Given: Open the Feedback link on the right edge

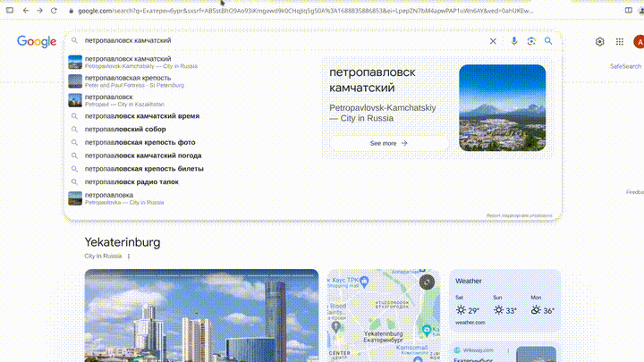Looking at the screenshot, I should pyautogui.click(x=635, y=192).
